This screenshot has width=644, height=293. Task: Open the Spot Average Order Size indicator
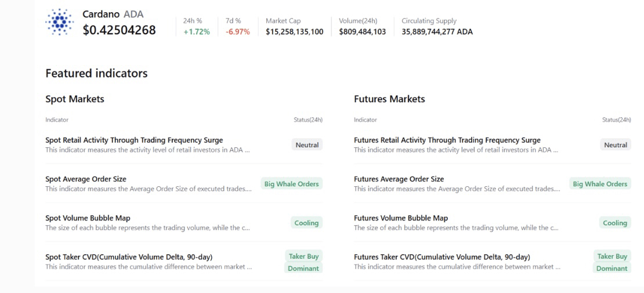tap(86, 179)
